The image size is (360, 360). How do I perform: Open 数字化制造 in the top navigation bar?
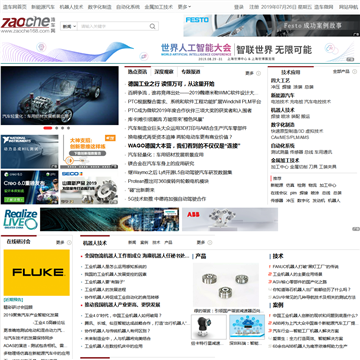pyautogui.click(x=100, y=7)
